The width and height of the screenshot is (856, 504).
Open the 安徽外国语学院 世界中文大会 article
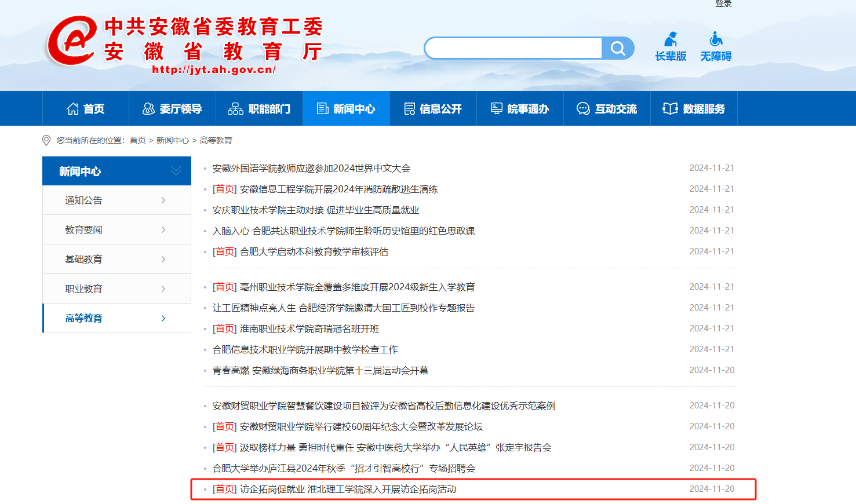[x=311, y=169]
